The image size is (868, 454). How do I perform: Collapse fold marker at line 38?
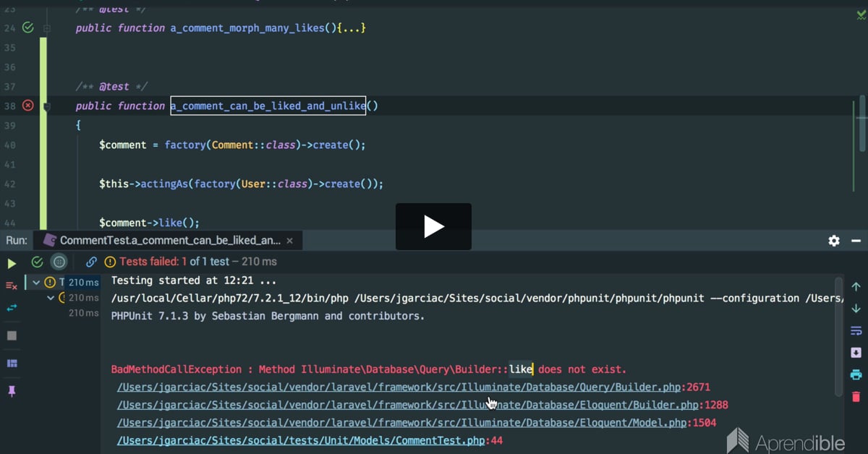[x=47, y=106]
